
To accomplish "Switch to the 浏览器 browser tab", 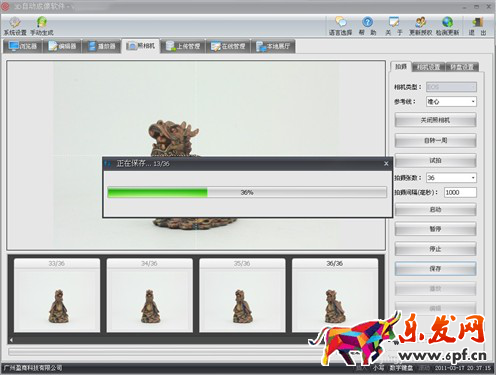I will pyautogui.click(x=23, y=46).
